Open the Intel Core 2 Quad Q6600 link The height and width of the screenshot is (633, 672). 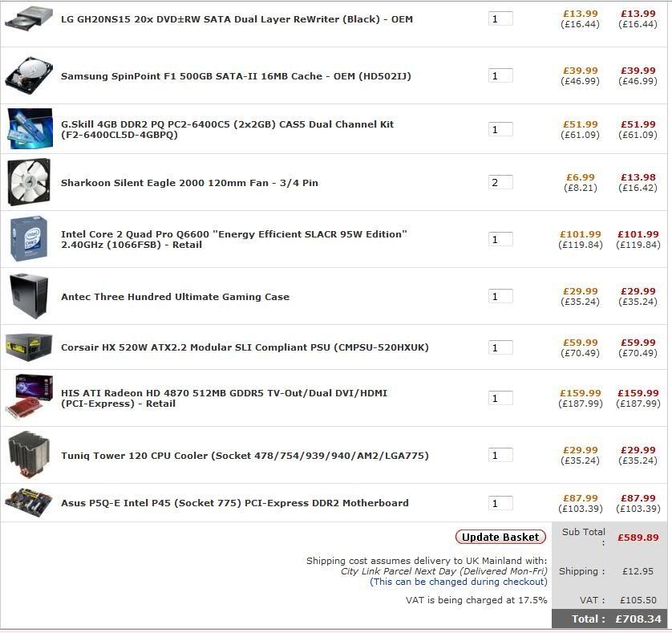click(x=234, y=239)
